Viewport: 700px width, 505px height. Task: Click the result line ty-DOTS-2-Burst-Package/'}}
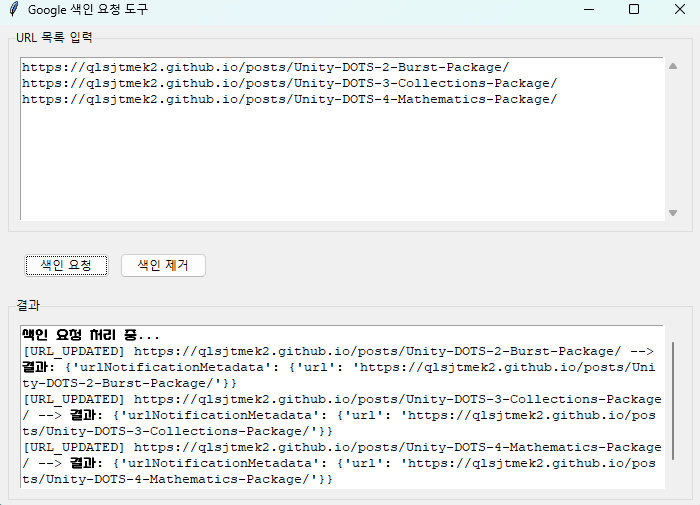click(129, 384)
